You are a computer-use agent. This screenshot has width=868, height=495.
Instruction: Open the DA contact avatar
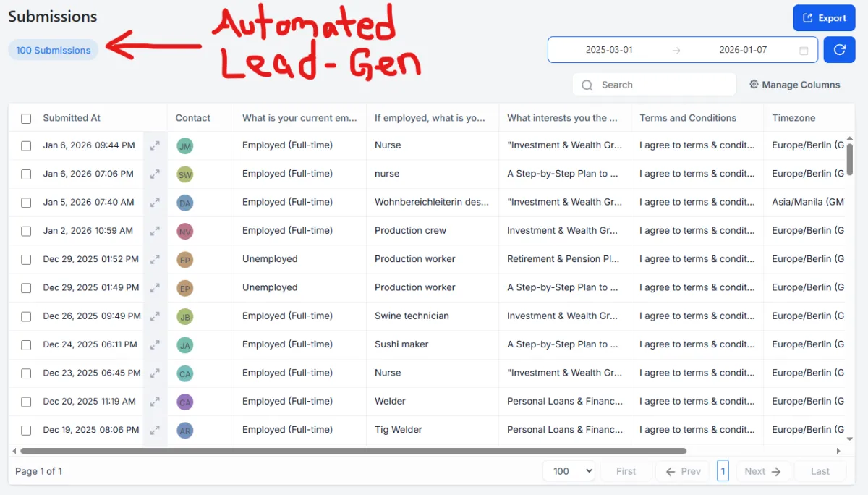(185, 203)
